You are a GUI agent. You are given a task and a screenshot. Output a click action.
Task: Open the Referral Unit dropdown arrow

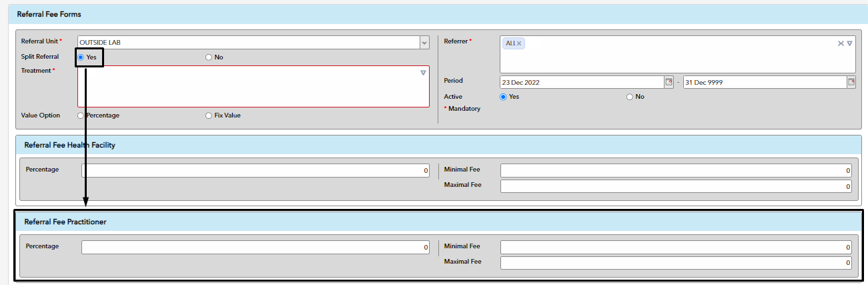pyautogui.click(x=424, y=43)
